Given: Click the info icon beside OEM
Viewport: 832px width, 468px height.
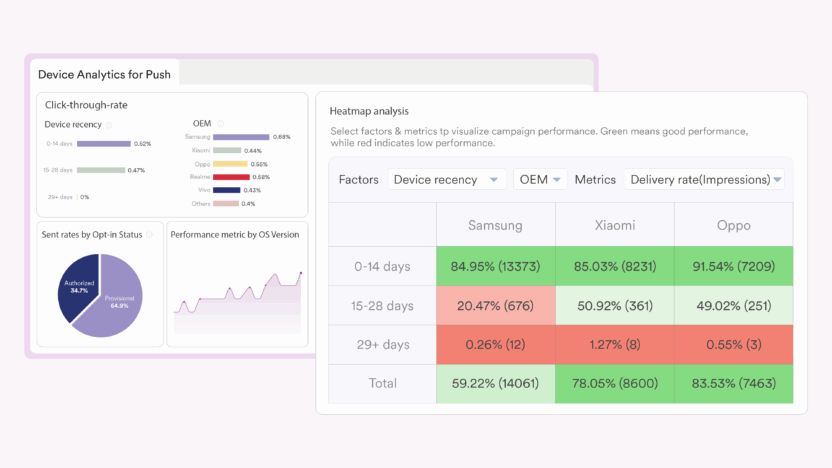Looking at the screenshot, I should [219, 124].
